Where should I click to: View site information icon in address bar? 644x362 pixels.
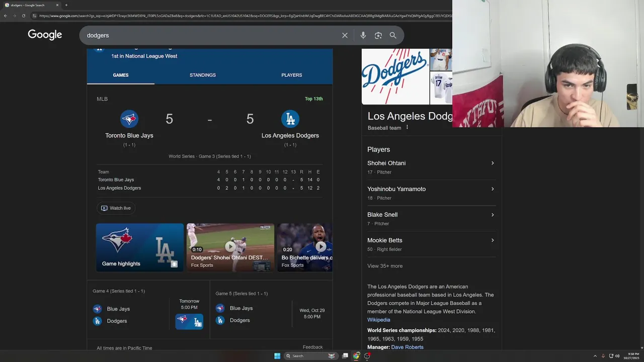pyautogui.click(x=34, y=16)
